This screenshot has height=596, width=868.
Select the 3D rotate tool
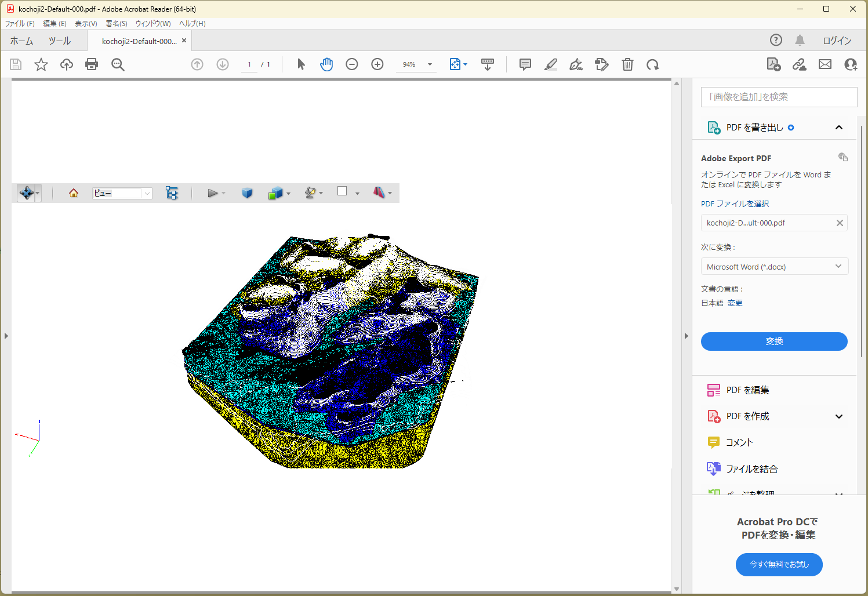pyautogui.click(x=26, y=193)
